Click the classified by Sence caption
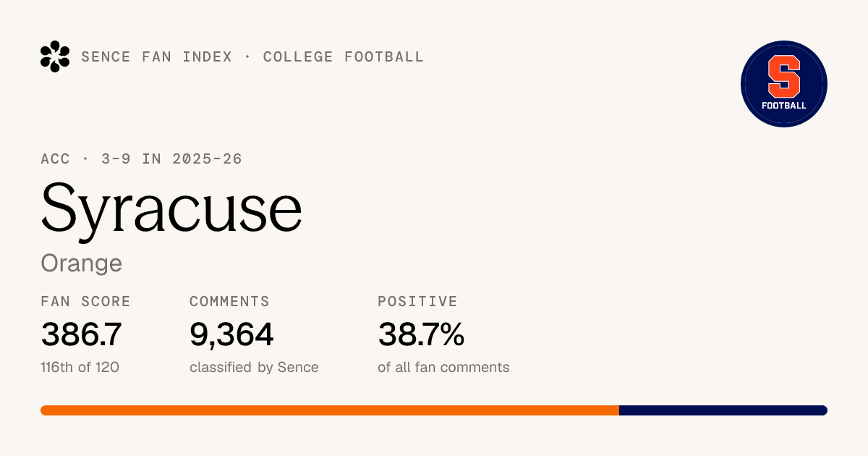868x456 pixels. 254,367
